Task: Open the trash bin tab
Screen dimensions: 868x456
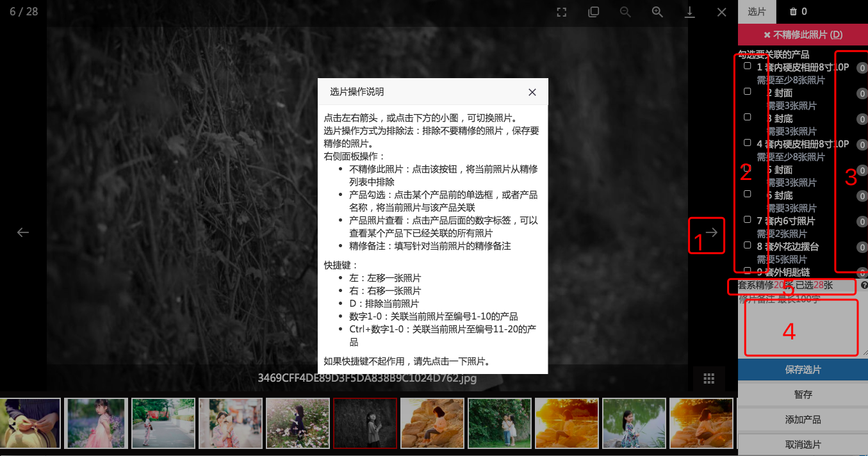Action: pyautogui.click(x=798, y=12)
